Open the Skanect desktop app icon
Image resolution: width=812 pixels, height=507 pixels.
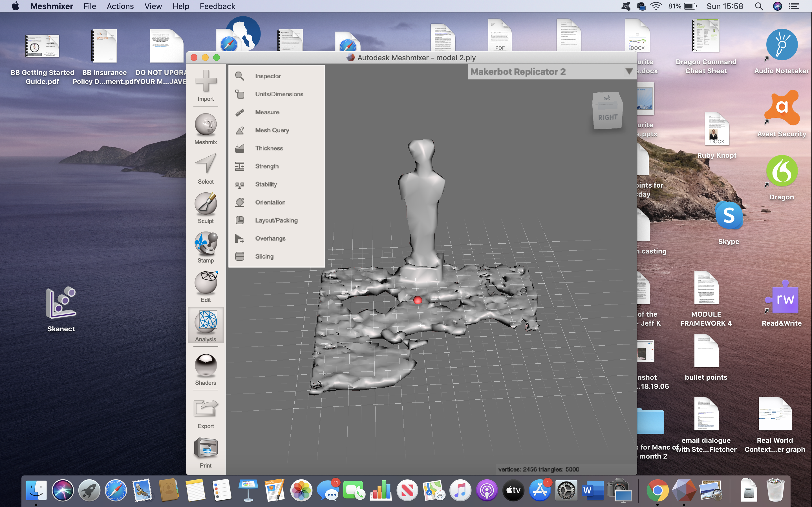click(x=61, y=303)
